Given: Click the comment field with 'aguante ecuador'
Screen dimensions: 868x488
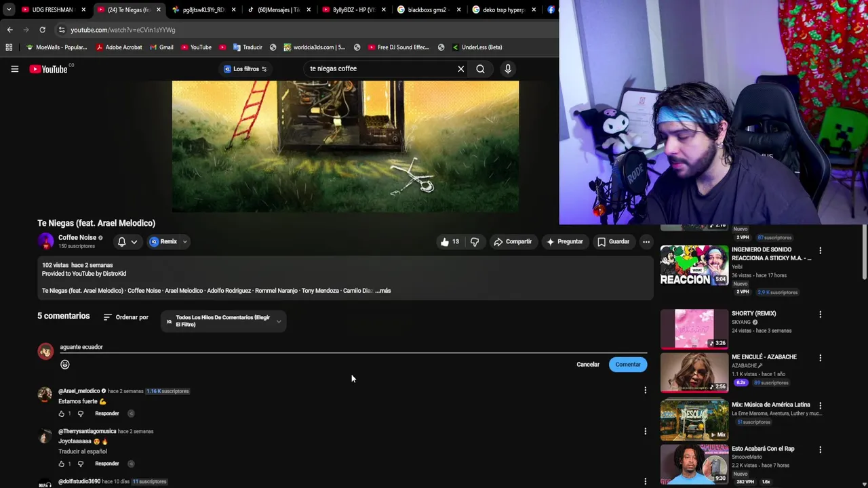Looking at the screenshot, I should tap(353, 347).
